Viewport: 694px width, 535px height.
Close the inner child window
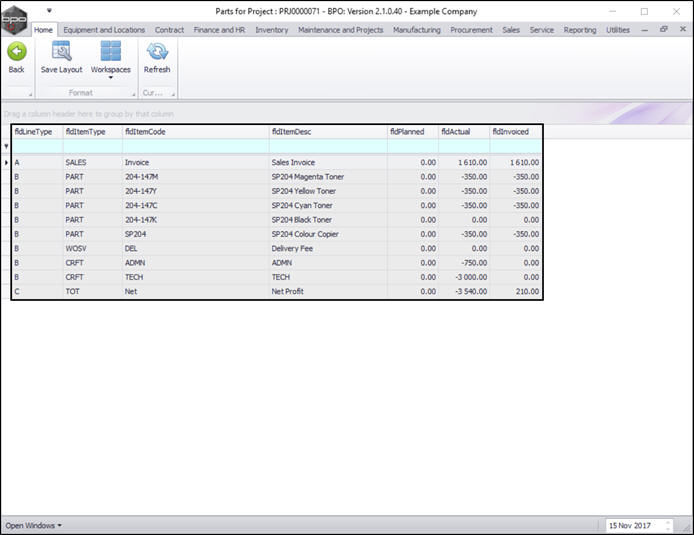682,29
